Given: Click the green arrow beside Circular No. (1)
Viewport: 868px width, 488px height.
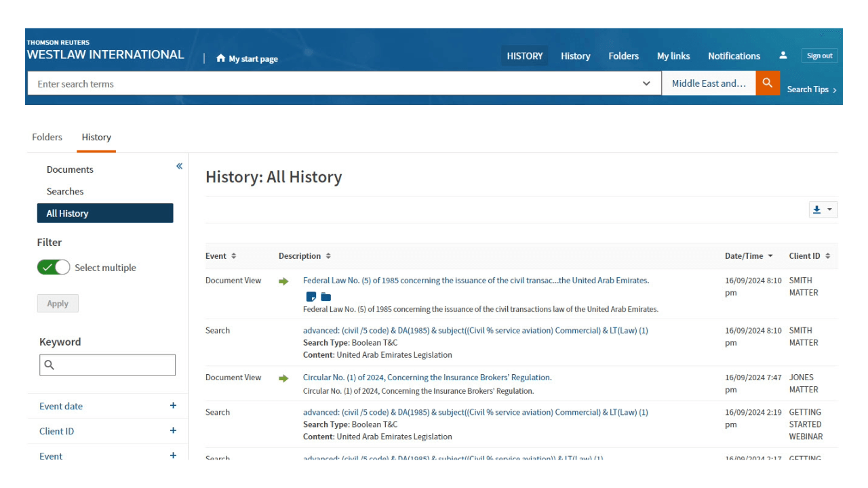Looking at the screenshot, I should [283, 378].
